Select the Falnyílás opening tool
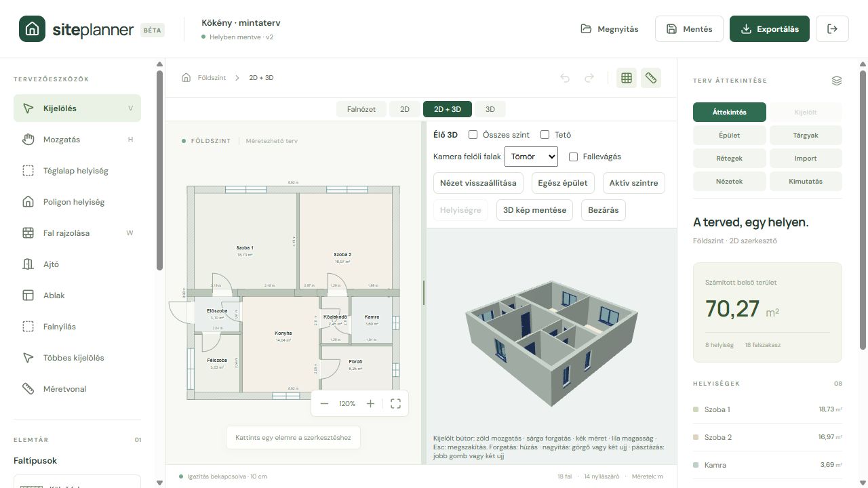 pos(77,327)
